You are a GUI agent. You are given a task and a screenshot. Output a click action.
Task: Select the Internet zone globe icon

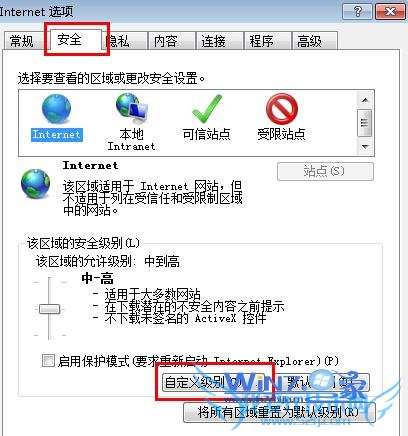pyautogui.click(x=56, y=109)
